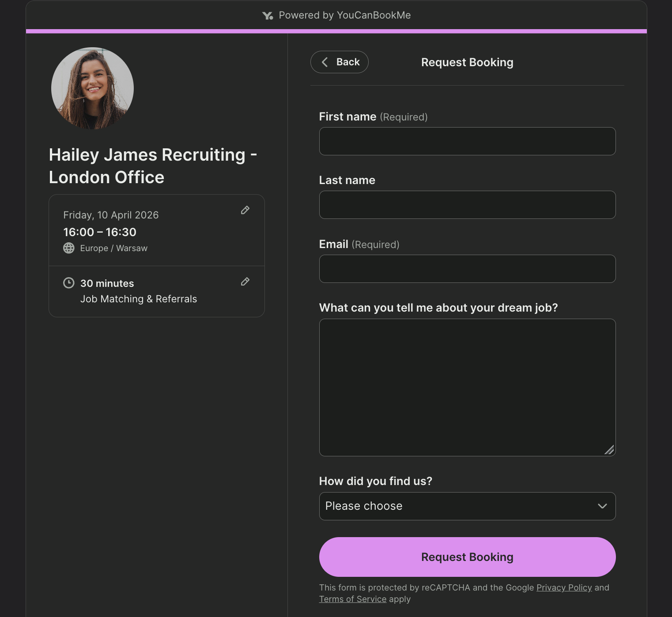Click the dropdown chevron on How did you find us
This screenshot has height=617, width=672.
tap(602, 506)
